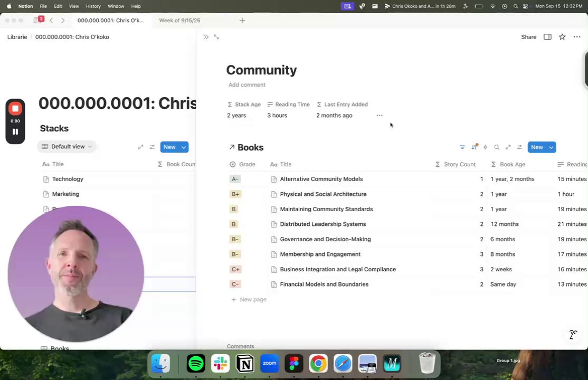The image size is (588, 380).
Task: Open Business Integration and Legal Compliance
Action: [x=338, y=269]
